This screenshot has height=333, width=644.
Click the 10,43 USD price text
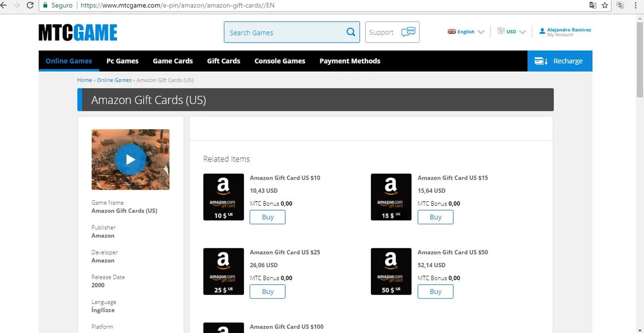264,191
